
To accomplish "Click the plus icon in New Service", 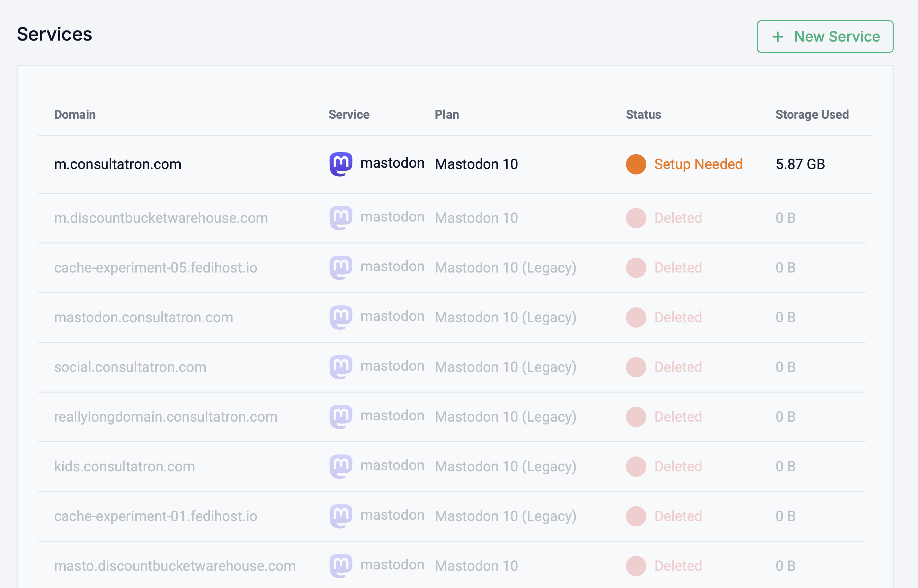I will [x=778, y=37].
